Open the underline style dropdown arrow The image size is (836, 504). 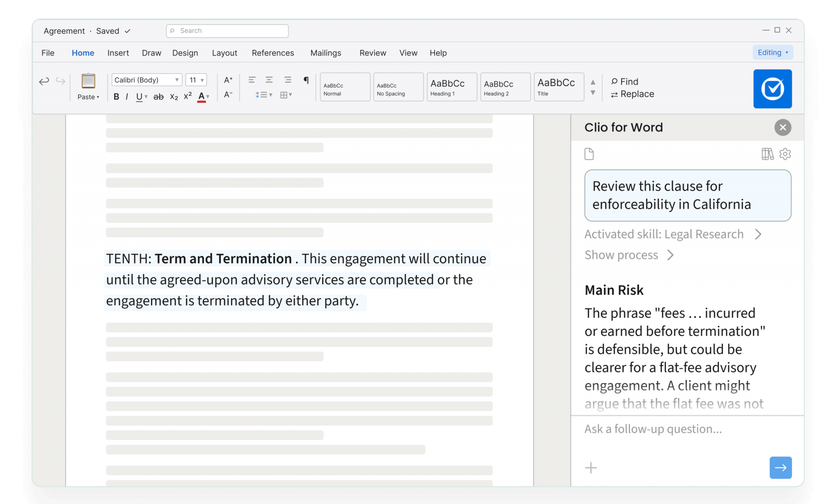coord(146,97)
